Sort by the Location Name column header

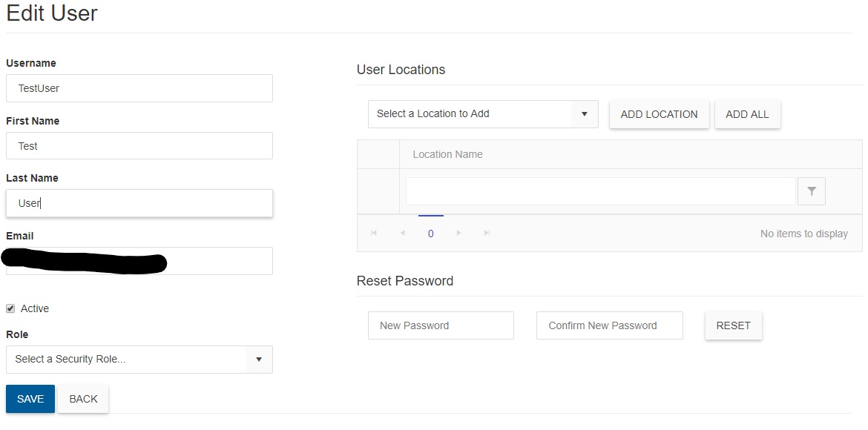(x=447, y=154)
